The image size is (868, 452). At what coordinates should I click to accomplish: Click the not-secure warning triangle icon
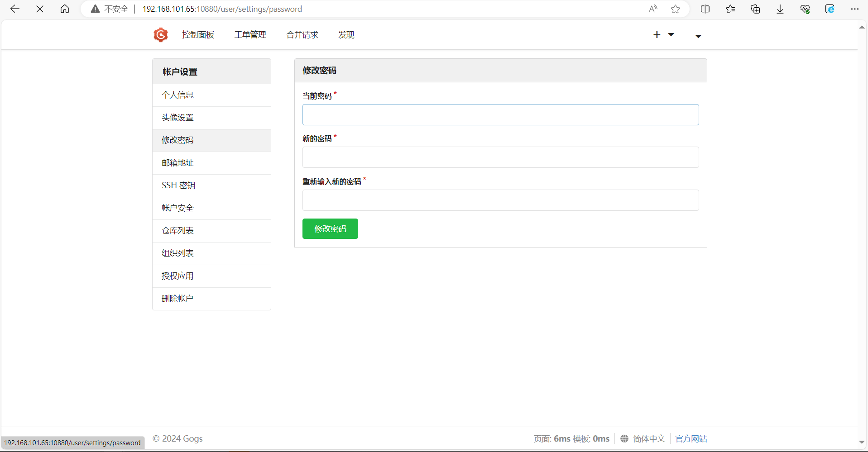pos(95,9)
